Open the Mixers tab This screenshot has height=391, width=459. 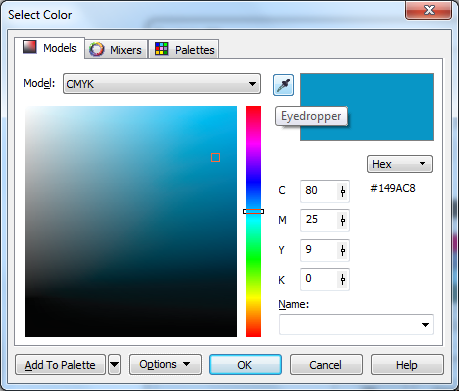(x=116, y=49)
